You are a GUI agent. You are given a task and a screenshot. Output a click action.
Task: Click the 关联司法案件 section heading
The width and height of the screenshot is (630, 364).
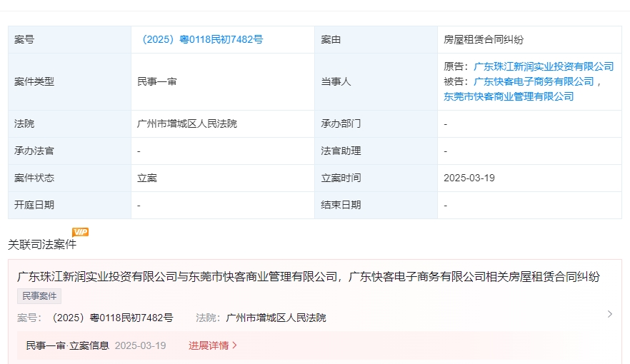tap(41, 244)
